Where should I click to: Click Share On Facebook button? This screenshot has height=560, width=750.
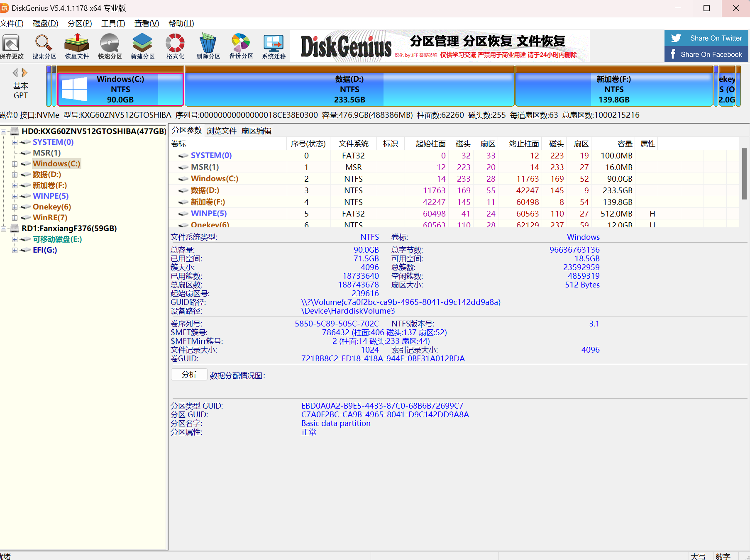[706, 54]
